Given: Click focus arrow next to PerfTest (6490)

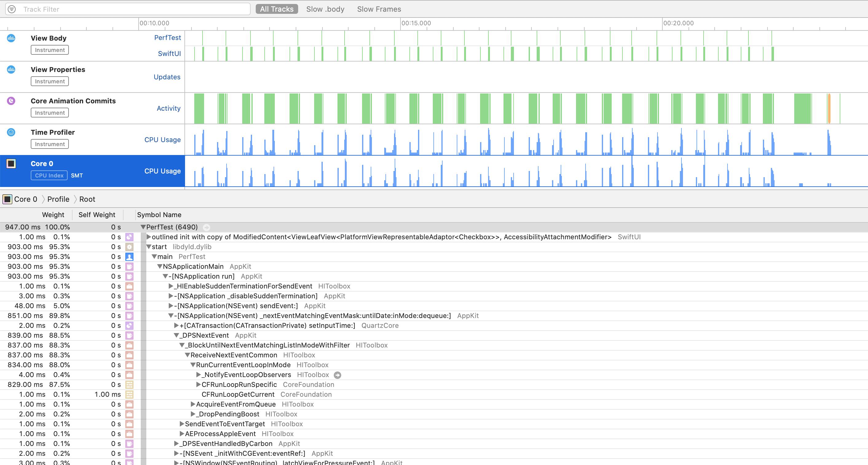Looking at the screenshot, I should [x=207, y=227].
